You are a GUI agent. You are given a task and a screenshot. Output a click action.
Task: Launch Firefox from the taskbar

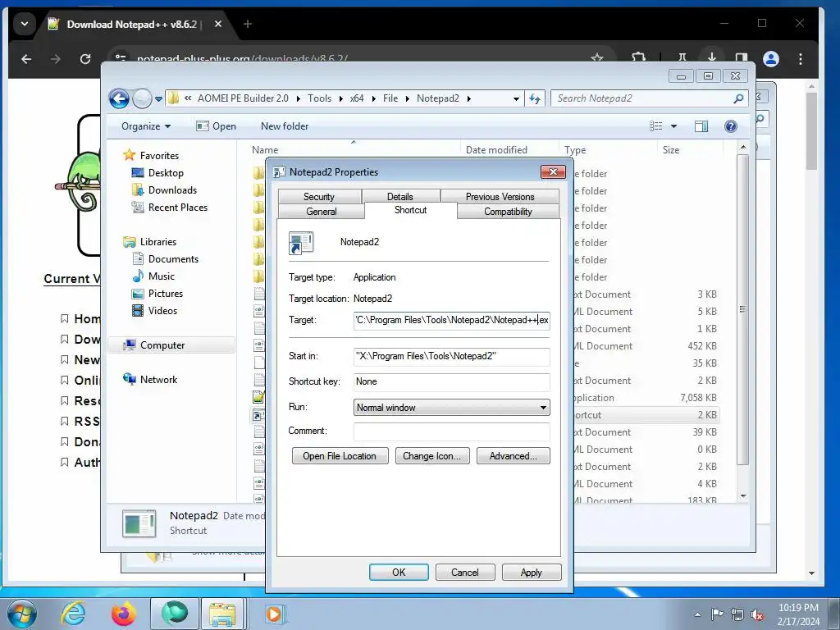[124, 614]
